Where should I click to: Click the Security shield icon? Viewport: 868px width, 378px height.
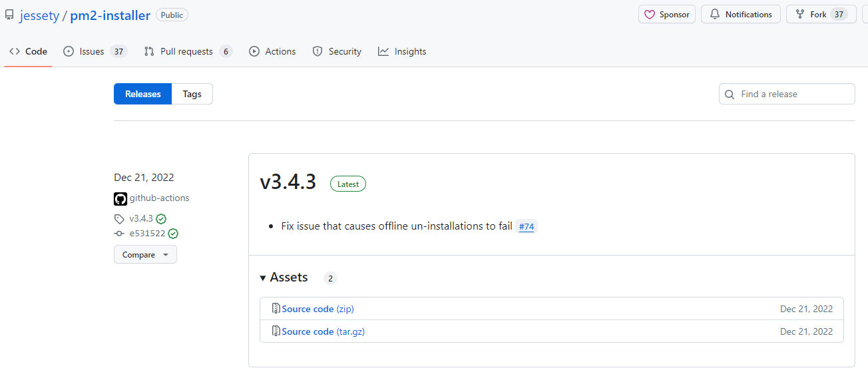coord(318,51)
